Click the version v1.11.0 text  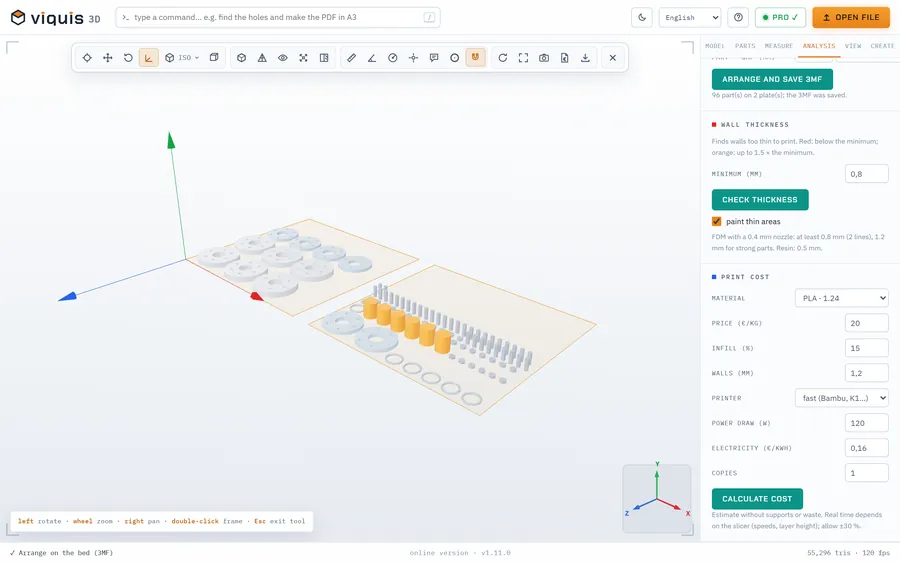[496, 553]
